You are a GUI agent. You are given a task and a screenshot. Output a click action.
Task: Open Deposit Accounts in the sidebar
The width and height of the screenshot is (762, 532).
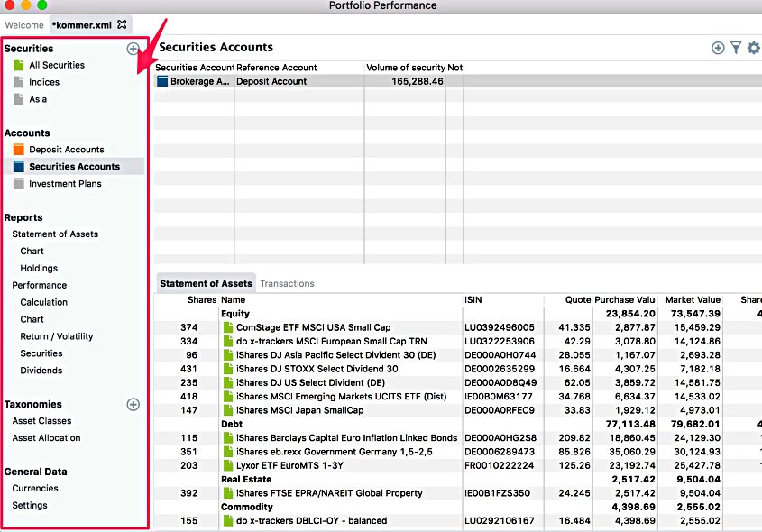click(x=67, y=150)
